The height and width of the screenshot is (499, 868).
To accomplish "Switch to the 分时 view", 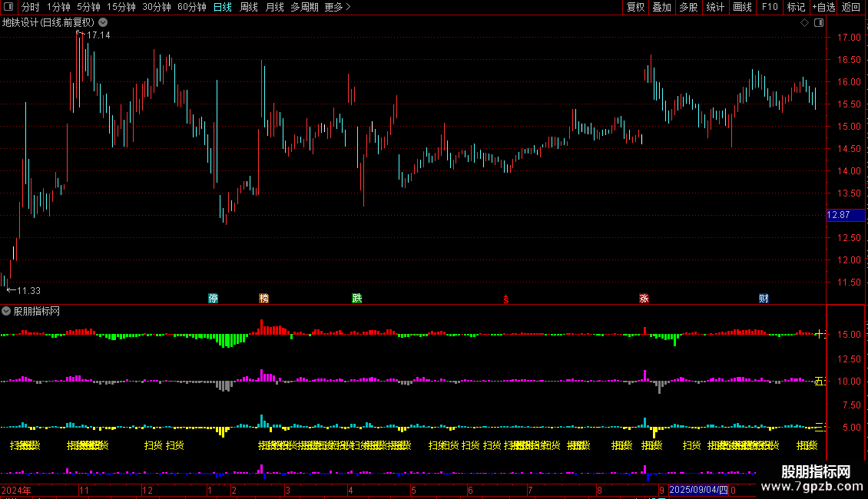I will [31, 7].
